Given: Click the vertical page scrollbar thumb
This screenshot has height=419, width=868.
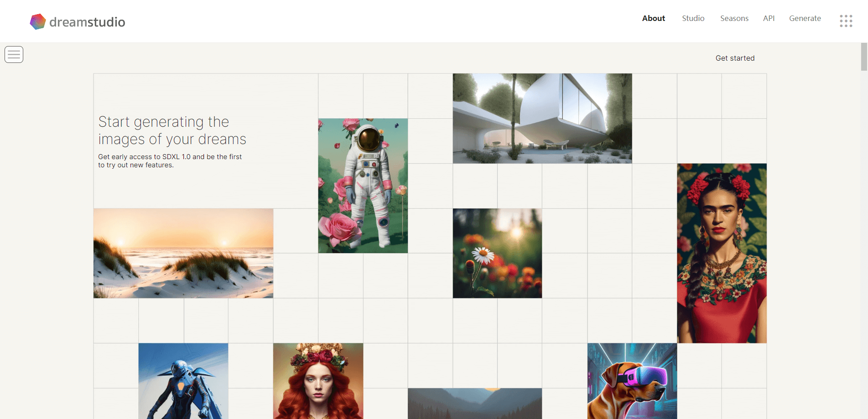Looking at the screenshot, I should [864, 57].
